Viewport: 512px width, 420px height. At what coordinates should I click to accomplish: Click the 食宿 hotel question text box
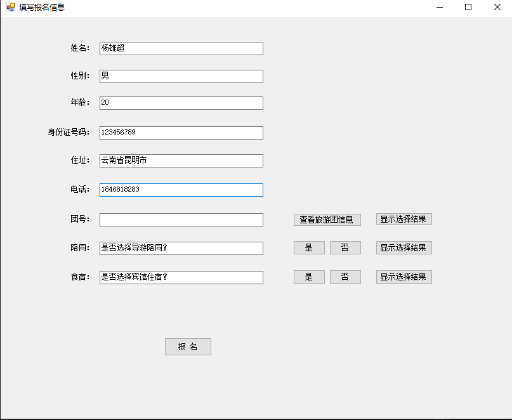(x=181, y=277)
